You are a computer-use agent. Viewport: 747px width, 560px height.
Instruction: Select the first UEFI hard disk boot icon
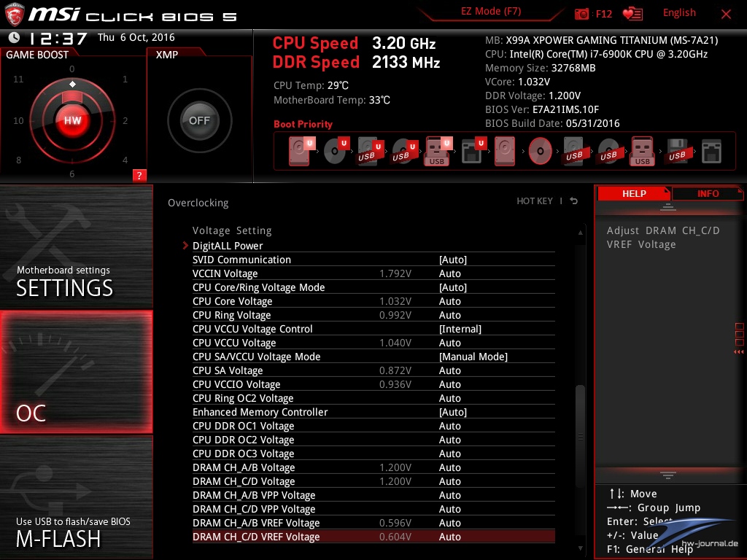pos(301,151)
